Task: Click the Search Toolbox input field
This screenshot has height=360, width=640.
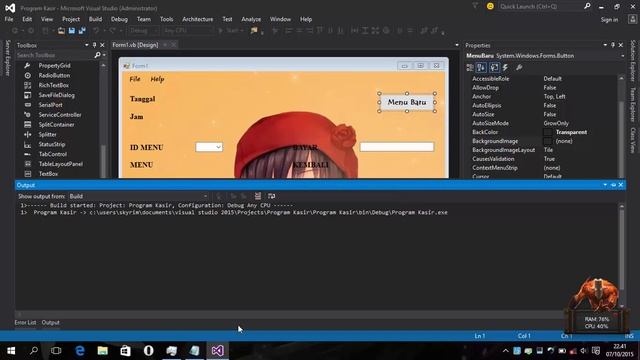Action: [55, 55]
